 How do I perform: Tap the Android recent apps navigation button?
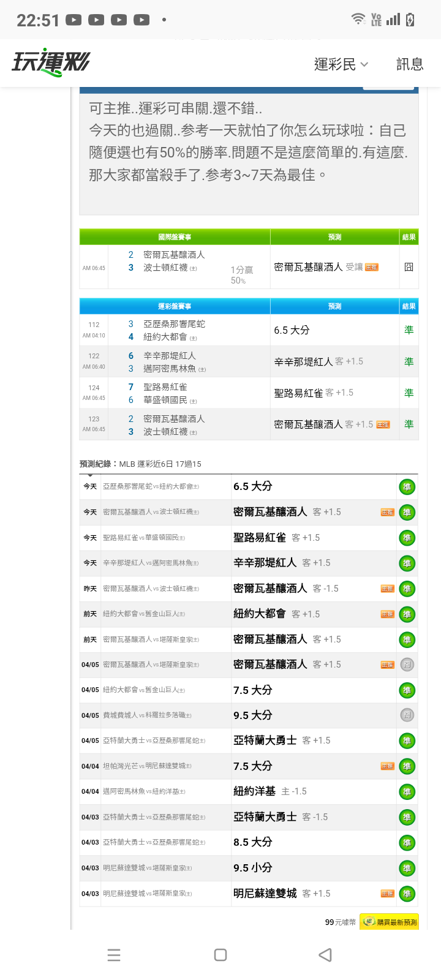[114, 955]
